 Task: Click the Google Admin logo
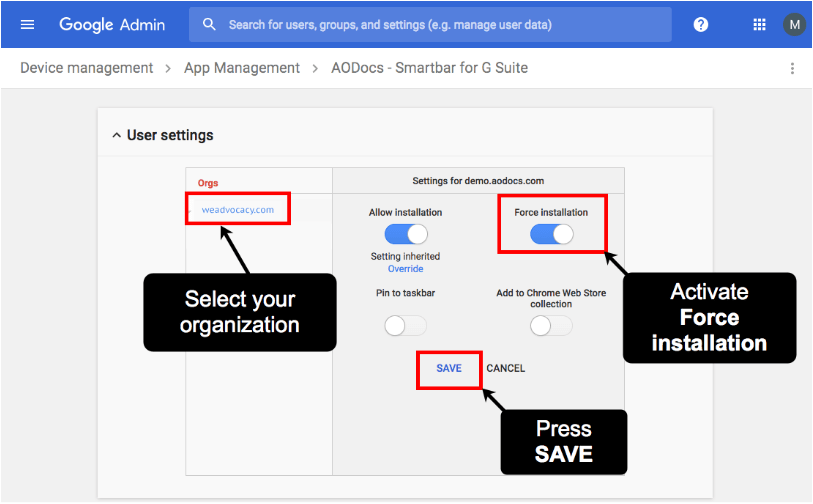point(112,24)
